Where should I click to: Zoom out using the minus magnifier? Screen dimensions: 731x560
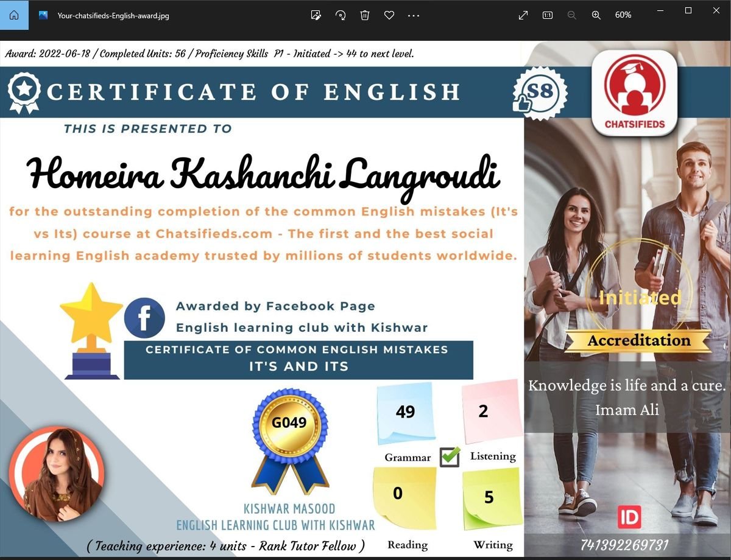coord(571,15)
